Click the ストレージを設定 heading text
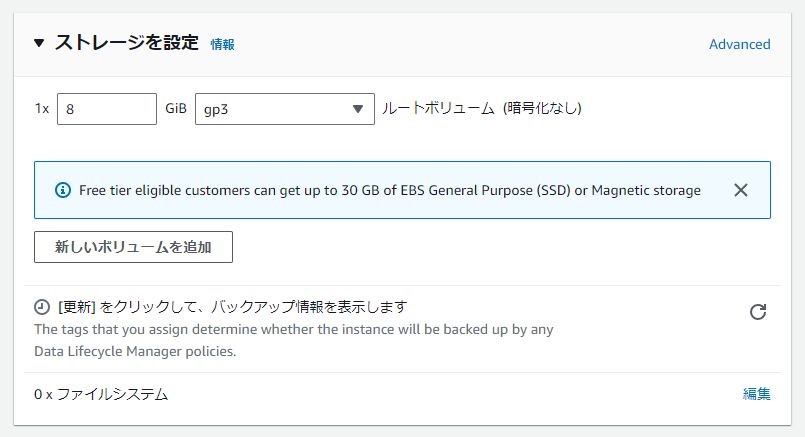Image resolution: width=805 pixels, height=437 pixels. point(126,43)
